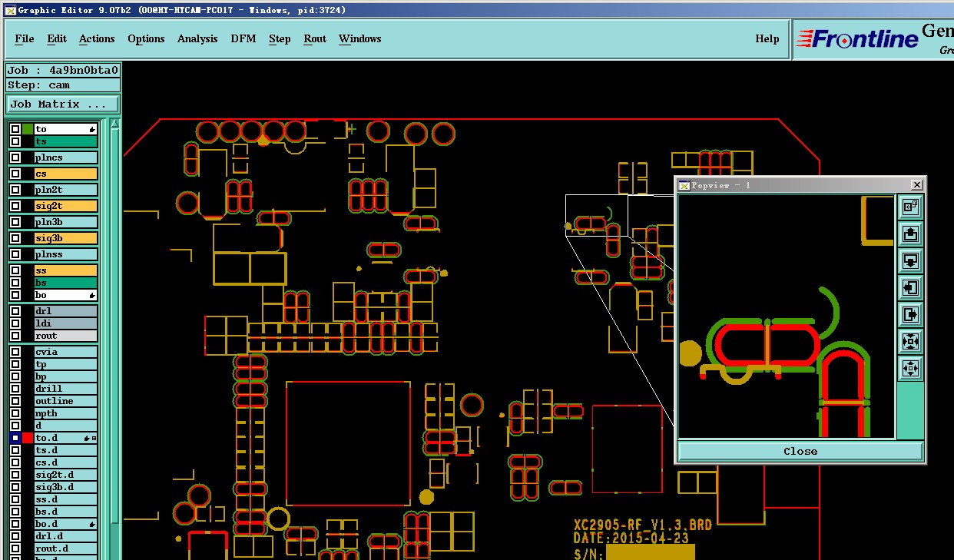Viewport: 954px width, 560px height.
Task: Open the Actions menu
Action: point(97,39)
